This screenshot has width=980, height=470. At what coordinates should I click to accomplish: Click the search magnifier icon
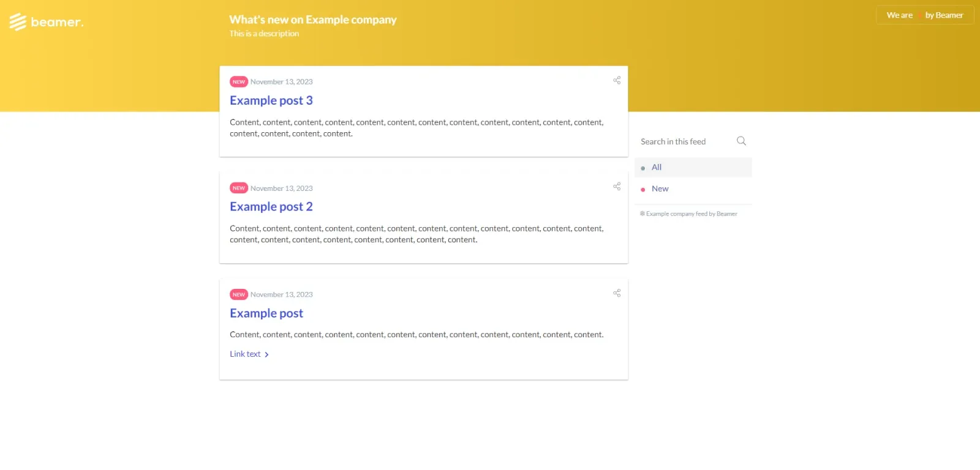741,141
